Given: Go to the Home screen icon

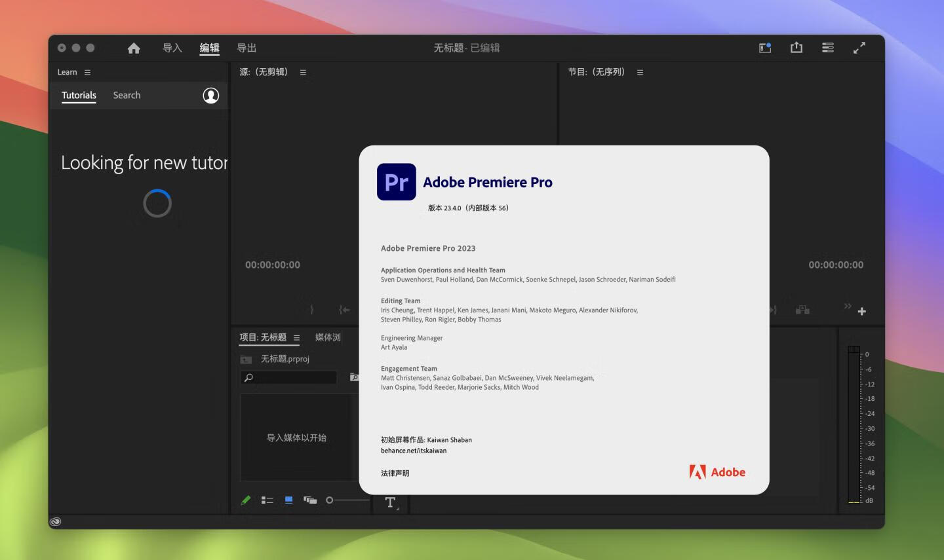Looking at the screenshot, I should pos(134,48).
